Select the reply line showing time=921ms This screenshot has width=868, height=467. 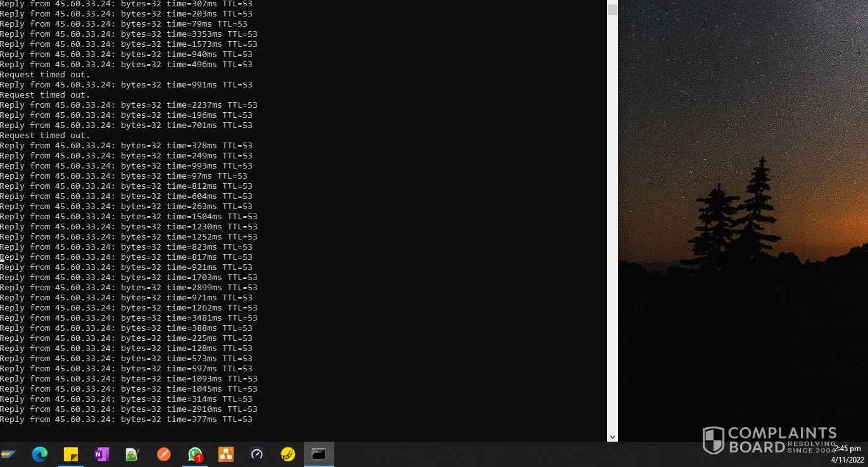tap(126, 267)
